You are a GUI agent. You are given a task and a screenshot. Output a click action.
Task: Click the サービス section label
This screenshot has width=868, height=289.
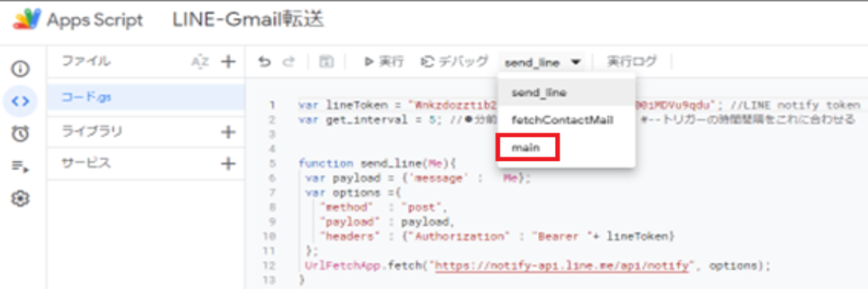[86, 163]
